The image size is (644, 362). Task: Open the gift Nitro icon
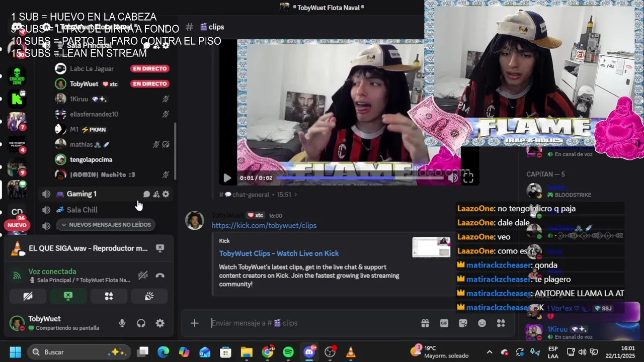(x=425, y=323)
